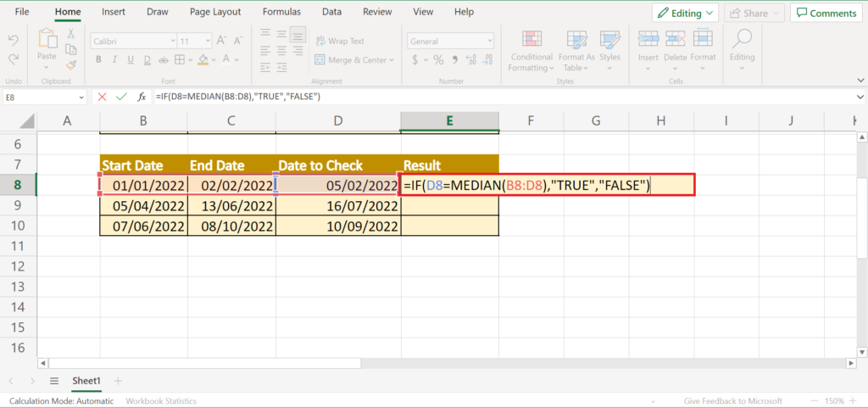Click the Increase Indent icon
This screenshot has width=868, height=408.
click(x=281, y=67)
